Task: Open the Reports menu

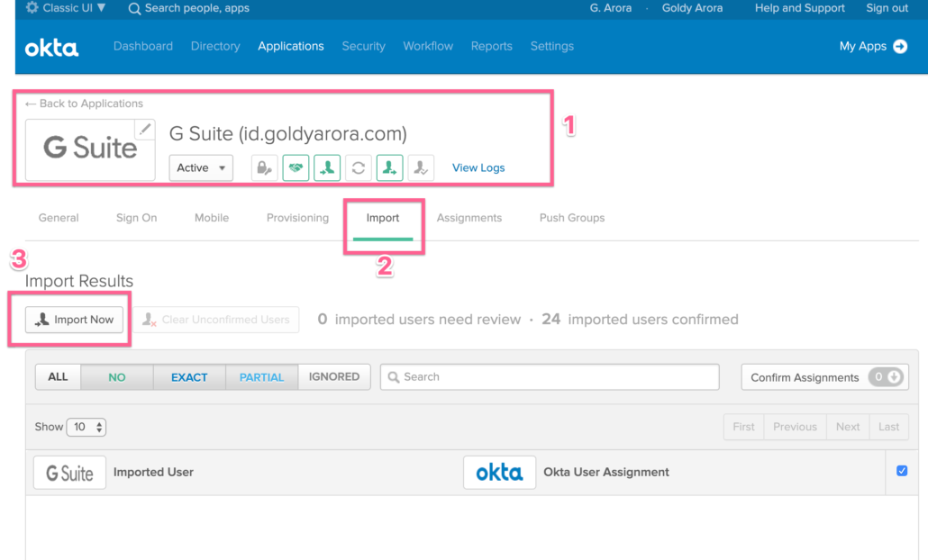Action: tap(491, 46)
